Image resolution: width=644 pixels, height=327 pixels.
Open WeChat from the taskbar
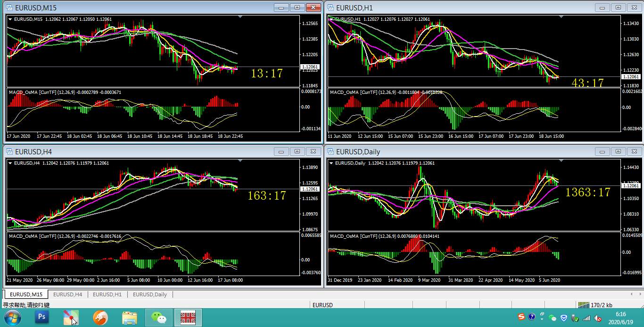click(x=159, y=318)
